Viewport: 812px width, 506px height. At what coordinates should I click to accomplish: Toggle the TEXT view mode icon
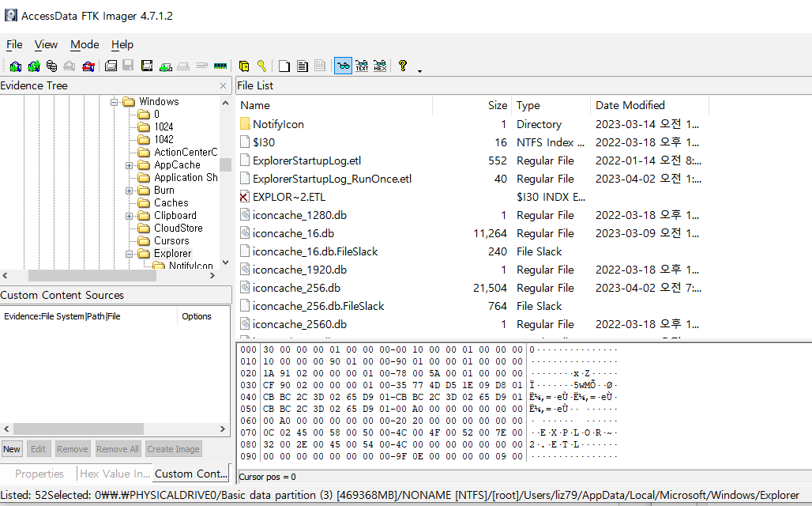362,66
